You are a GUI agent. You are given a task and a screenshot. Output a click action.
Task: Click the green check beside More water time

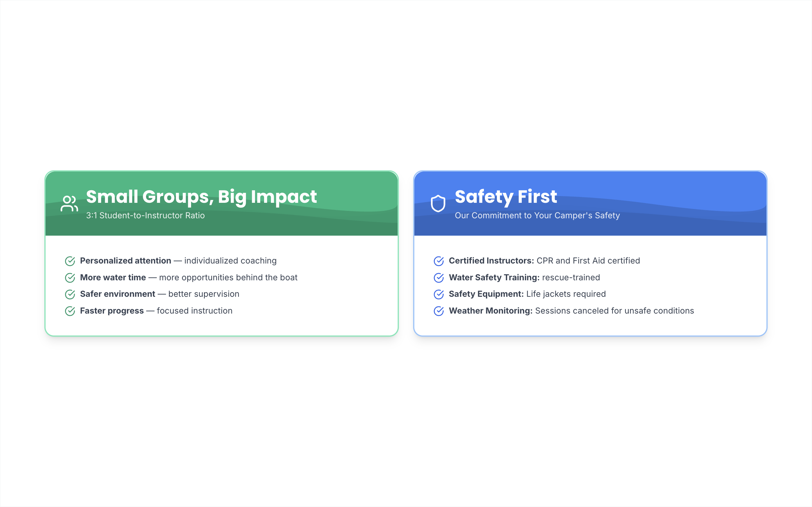coord(70,278)
